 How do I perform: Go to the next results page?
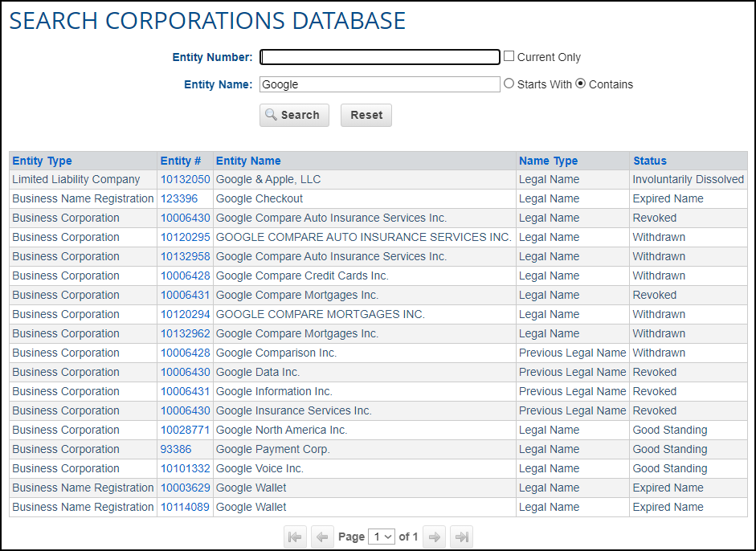click(x=435, y=537)
